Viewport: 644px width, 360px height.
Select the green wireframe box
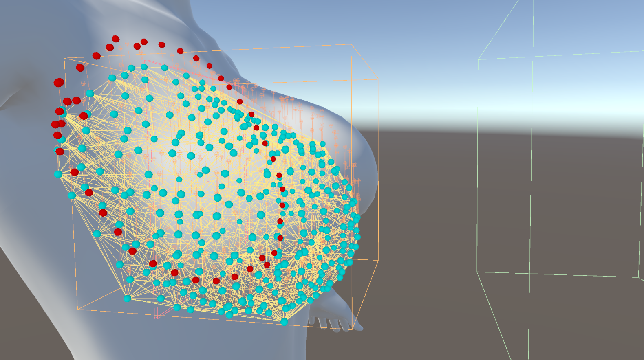(561, 180)
